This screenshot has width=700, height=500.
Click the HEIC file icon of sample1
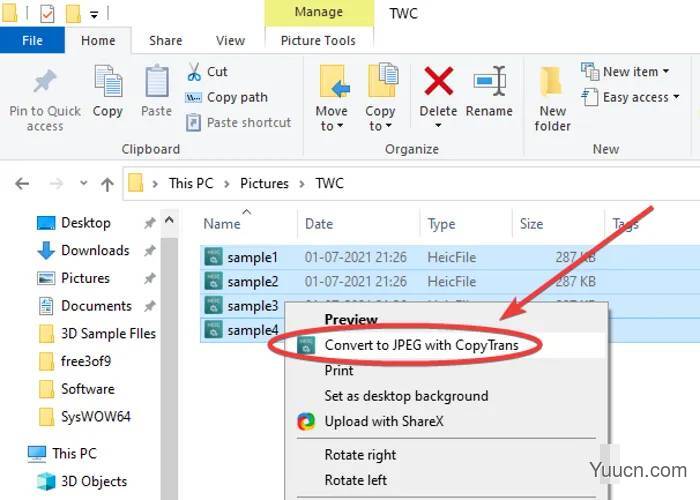[x=213, y=257]
